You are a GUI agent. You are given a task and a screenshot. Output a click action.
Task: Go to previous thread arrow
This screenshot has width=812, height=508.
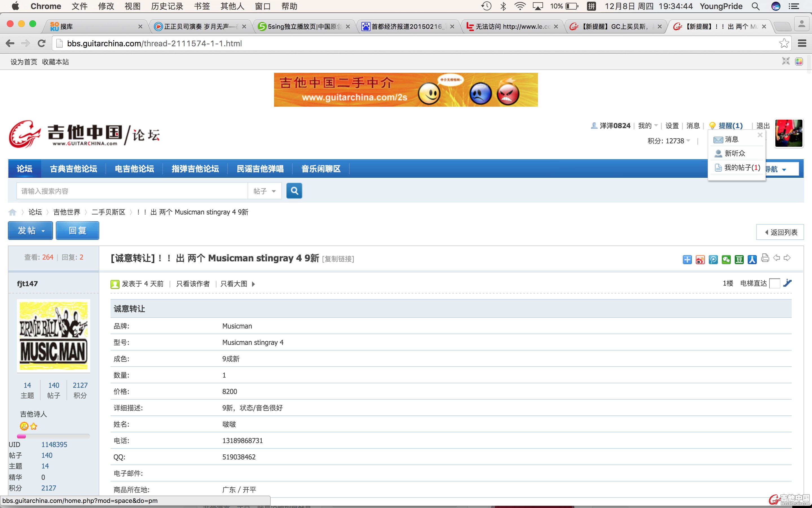(x=776, y=258)
